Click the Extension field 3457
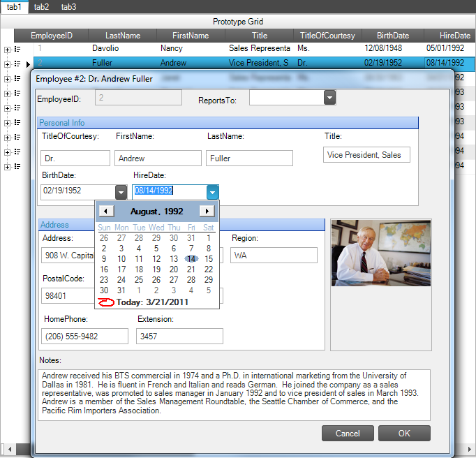Viewport: 476px width, 458px height. click(179, 337)
